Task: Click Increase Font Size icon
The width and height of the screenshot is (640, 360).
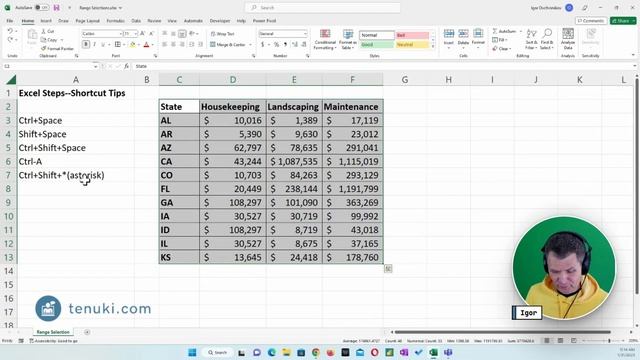Action: (142, 33)
